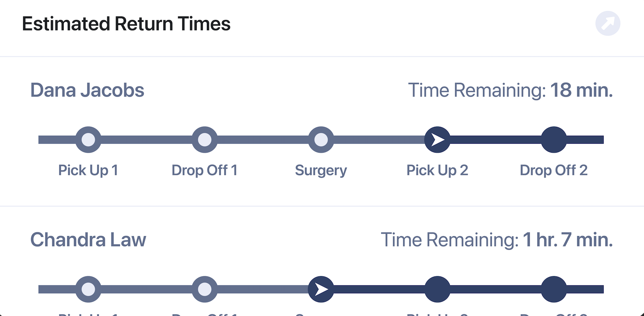Select Dana Jacobs' Drop Off 1 node
644x316 pixels.
click(205, 140)
